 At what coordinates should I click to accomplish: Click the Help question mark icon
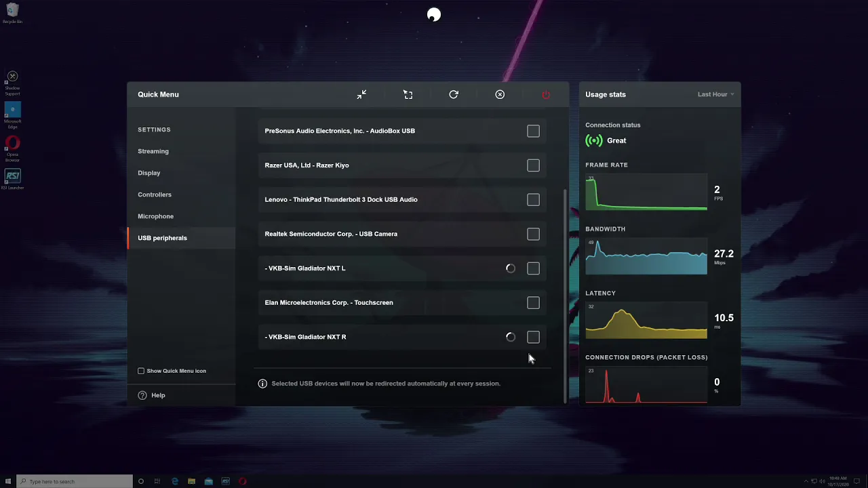(x=142, y=395)
